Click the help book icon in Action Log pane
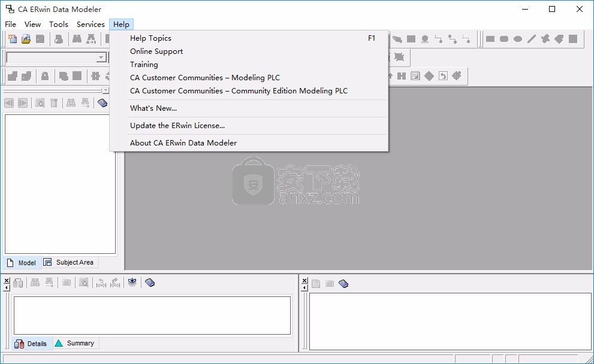 coord(150,283)
